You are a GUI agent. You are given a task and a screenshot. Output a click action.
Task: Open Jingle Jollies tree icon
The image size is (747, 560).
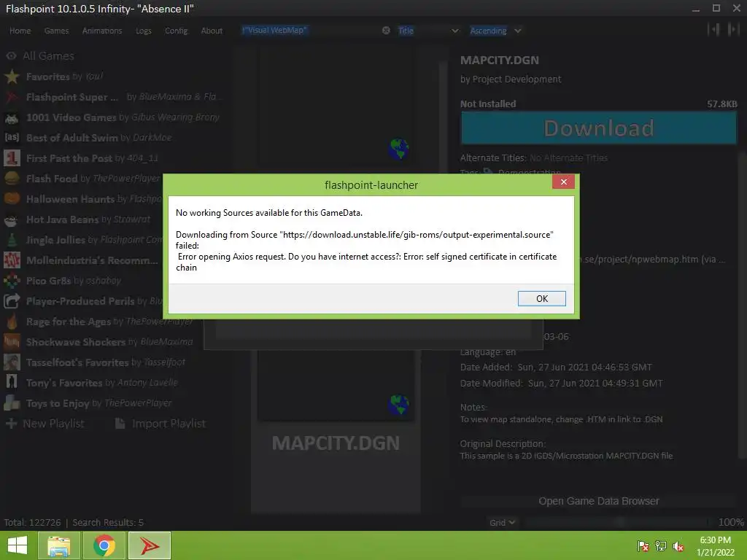(12, 239)
